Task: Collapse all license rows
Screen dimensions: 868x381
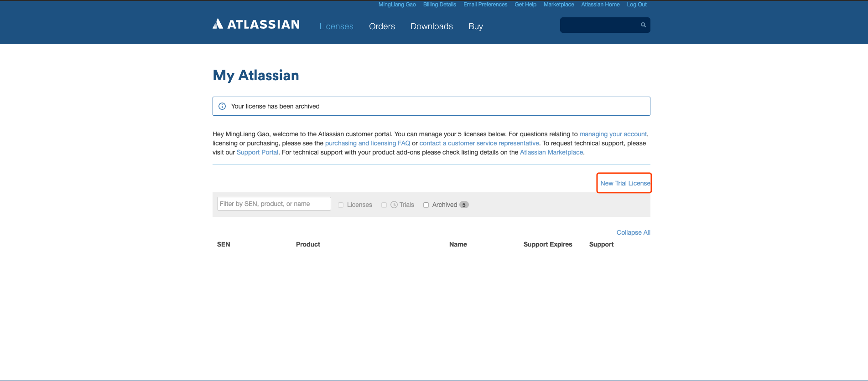Action: [633, 232]
